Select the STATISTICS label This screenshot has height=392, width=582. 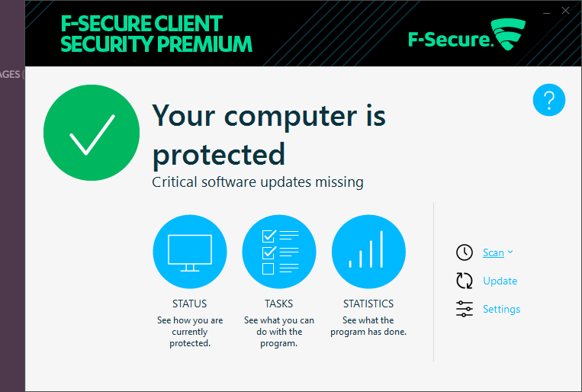point(368,304)
